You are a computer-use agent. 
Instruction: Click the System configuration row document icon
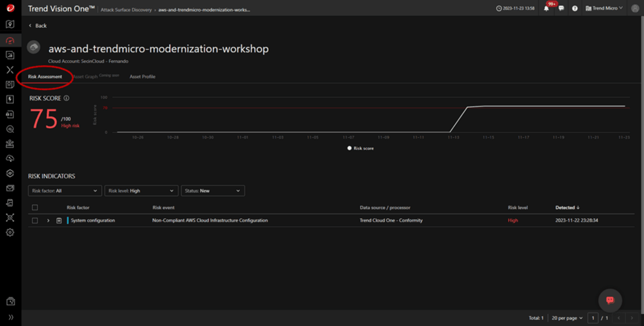59,220
